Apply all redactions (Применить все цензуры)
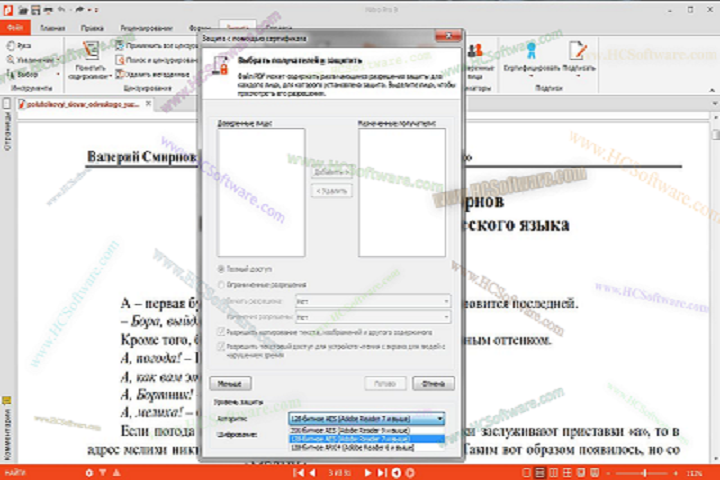 tap(157, 45)
